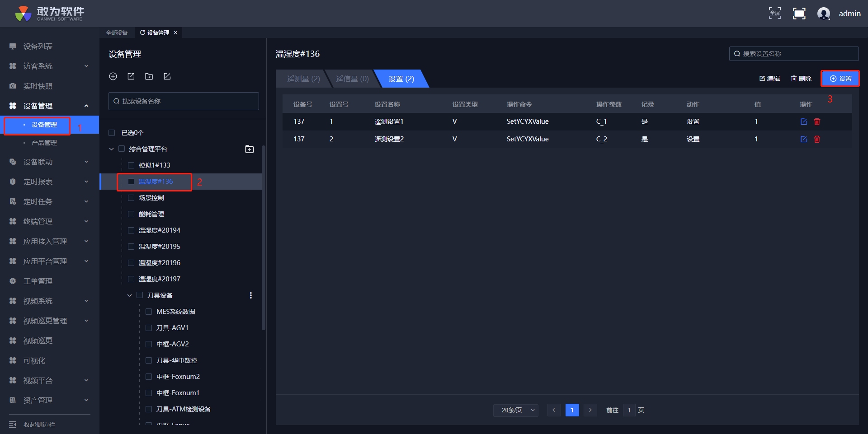Switch to the 遥信量 (0) tab
Image resolution: width=868 pixels, height=434 pixels.
click(x=352, y=79)
